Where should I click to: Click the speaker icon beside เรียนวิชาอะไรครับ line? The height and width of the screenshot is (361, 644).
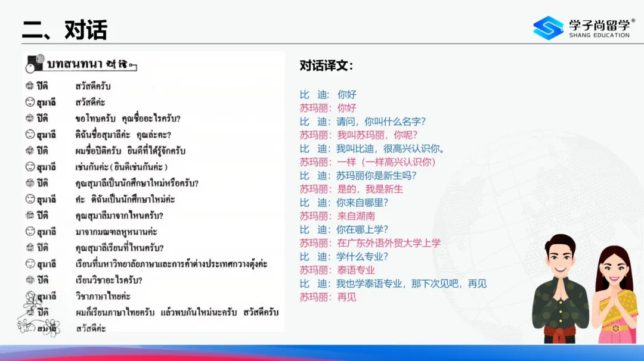(30, 280)
